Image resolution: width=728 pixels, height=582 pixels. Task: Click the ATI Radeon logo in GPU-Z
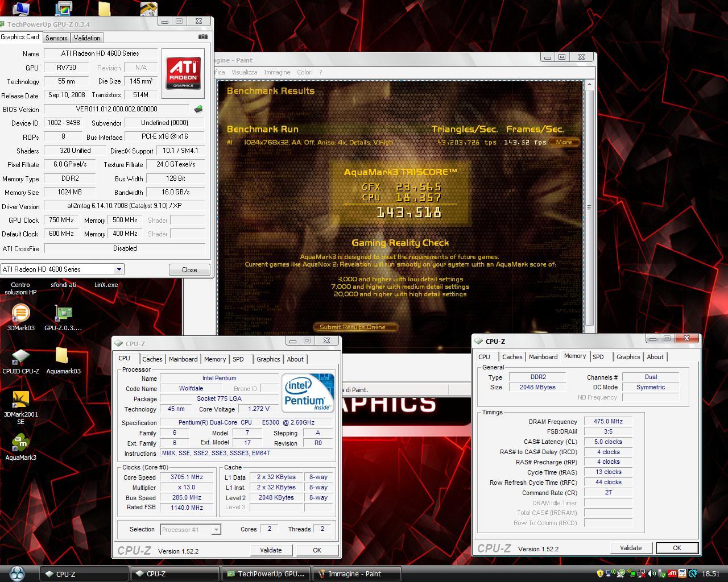pos(183,72)
